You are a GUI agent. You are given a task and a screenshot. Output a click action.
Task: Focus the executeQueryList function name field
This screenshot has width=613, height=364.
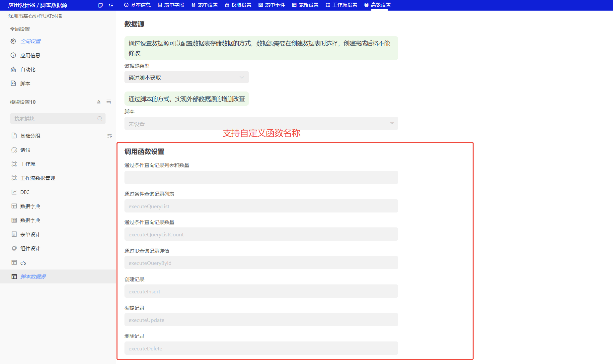261,206
